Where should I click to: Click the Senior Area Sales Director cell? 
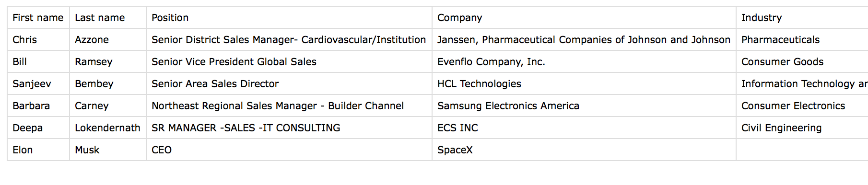(x=289, y=84)
